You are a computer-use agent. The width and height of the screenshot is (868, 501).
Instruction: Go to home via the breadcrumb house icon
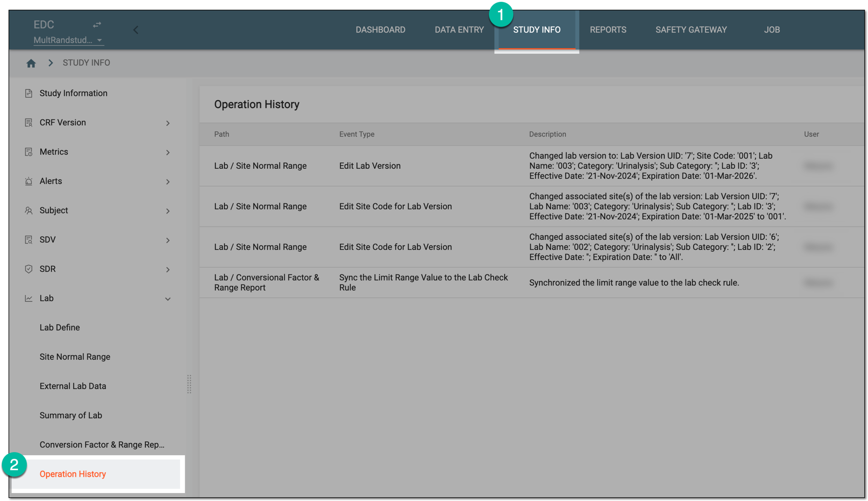(31, 63)
